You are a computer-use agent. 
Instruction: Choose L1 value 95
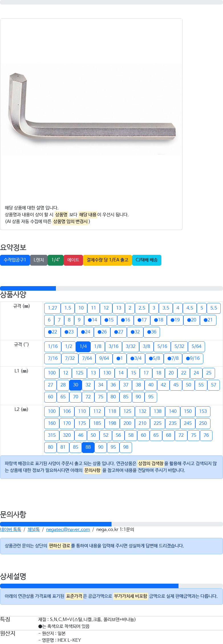pos(151,397)
